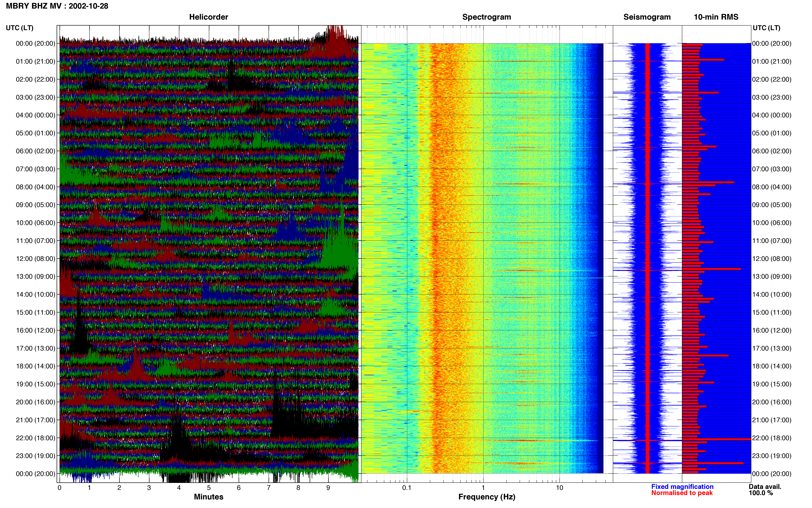Screen dimensions: 812x508
Task: Click the left 03:00 (23:00) time label
Action: click(36, 97)
